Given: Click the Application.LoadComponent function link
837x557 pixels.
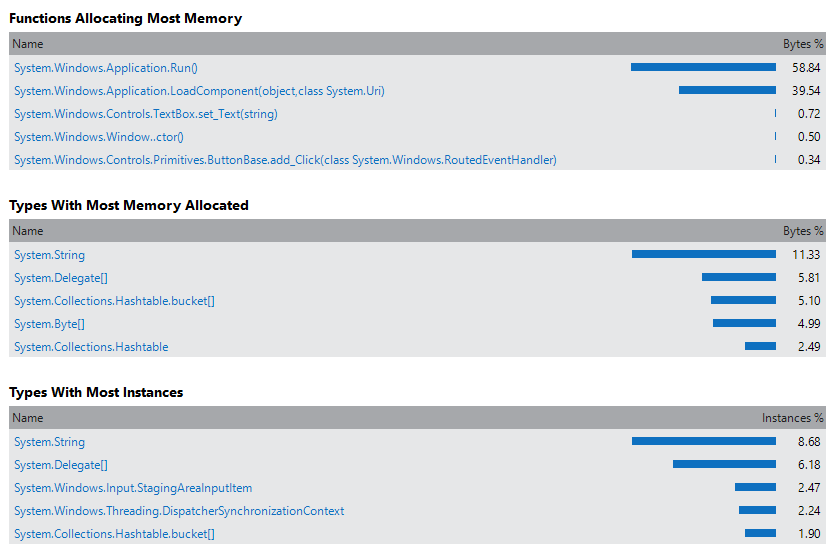Looking at the screenshot, I should tap(199, 91).
